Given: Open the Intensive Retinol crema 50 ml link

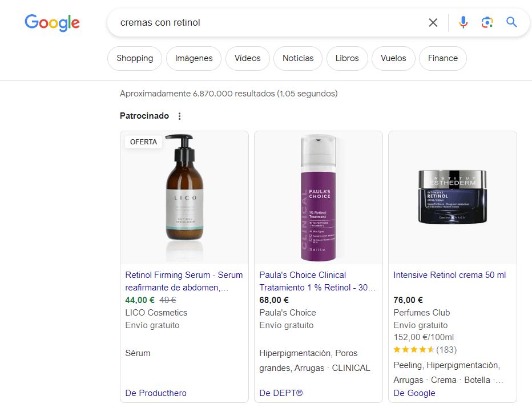Looking at the screenshot, I should (450, 275).
